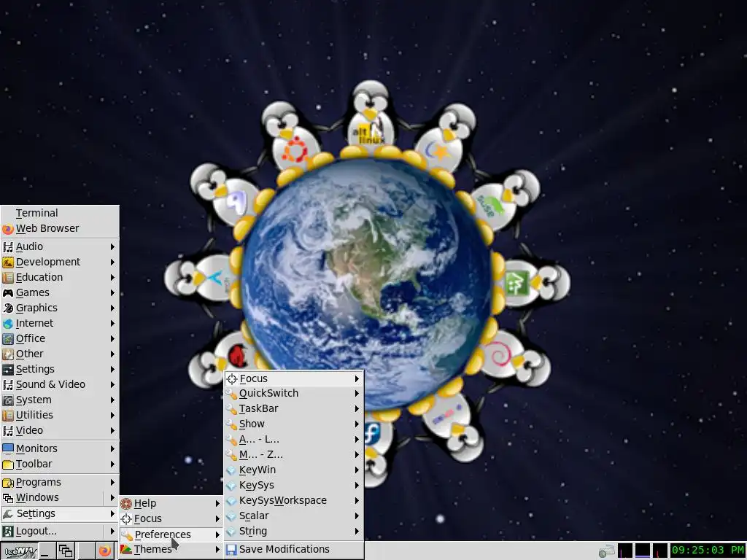The width and height of the screenshot is (747, 560).
Task: Open Focus in the Settings submenu
Action: [x=171, y=518]
